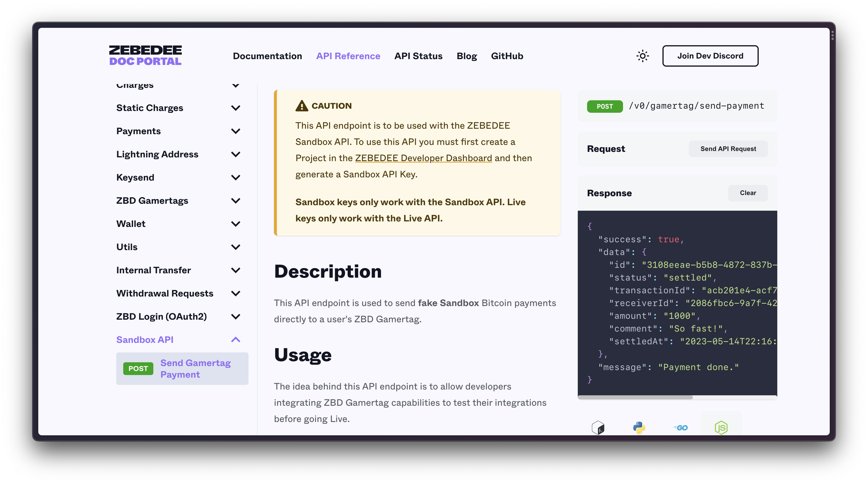Image resolution: width=868 pixels, height=484 pixels.
Task: Select the Go language icon
Action: (x=680, y=428)
